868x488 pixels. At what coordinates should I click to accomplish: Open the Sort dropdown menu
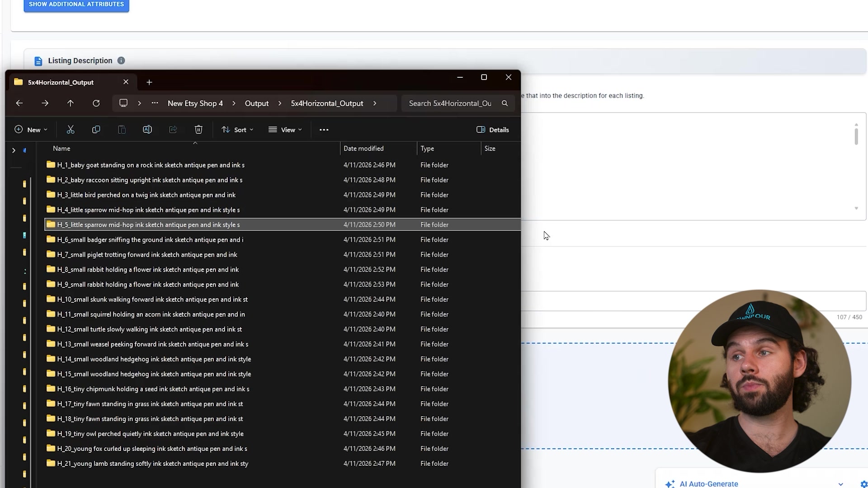238,130
